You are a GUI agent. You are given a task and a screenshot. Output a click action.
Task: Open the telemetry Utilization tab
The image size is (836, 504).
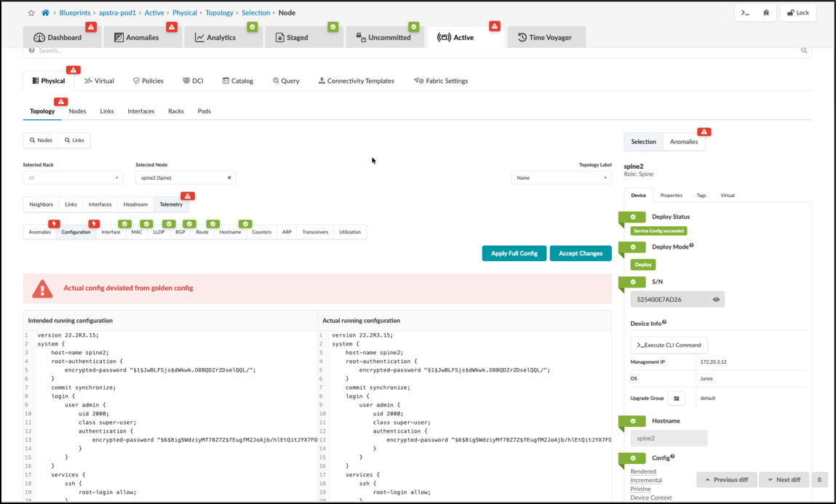tap(350, 232)
